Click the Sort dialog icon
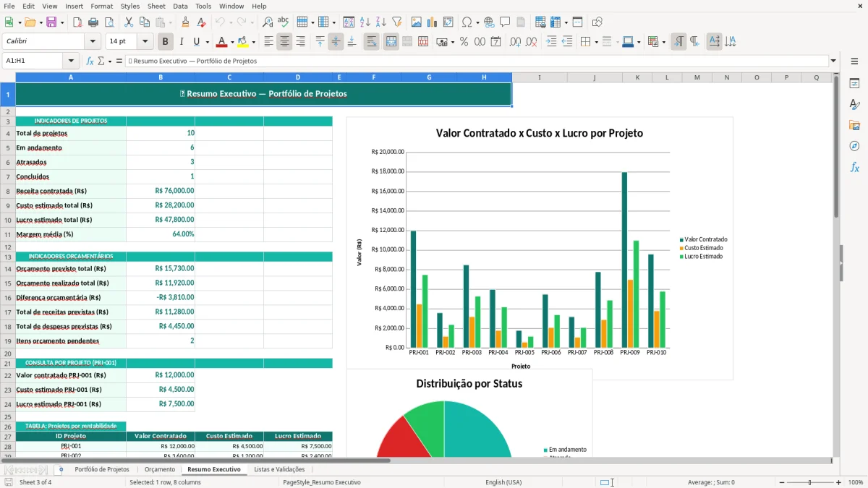This screenshot has height=488, width=868. click(x=349, y=22)
